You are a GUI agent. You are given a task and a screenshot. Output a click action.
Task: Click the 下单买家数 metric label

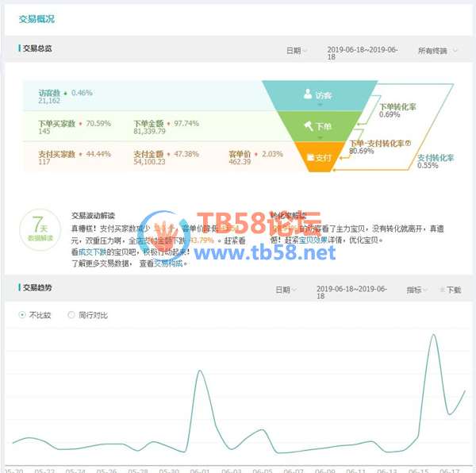[x=56, y=123]
